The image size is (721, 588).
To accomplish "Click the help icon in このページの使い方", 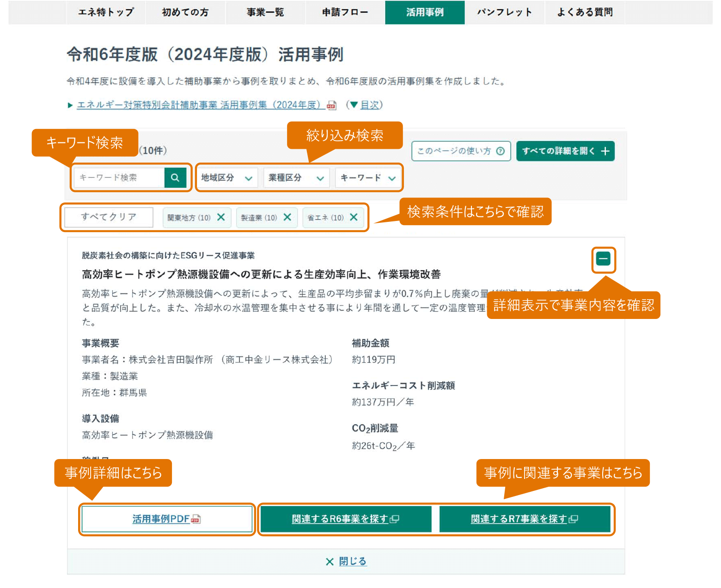I will (500, 151).
